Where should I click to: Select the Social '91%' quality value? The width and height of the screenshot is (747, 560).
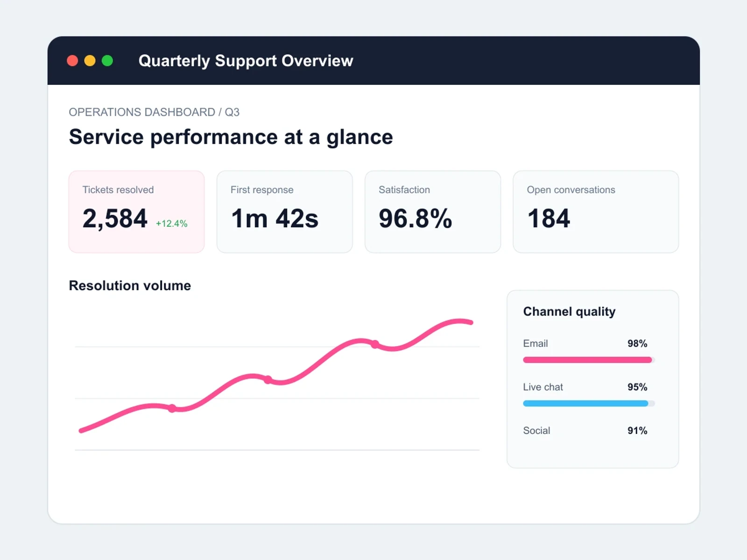pos(637,430)
